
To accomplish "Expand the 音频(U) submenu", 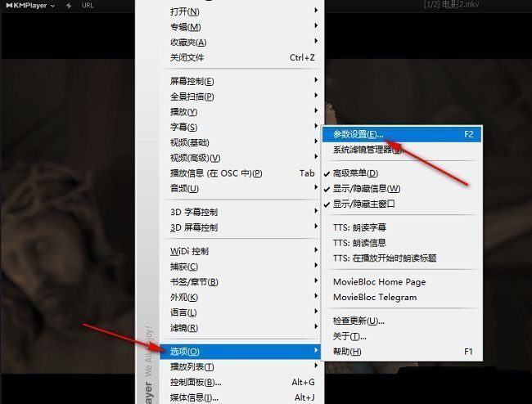I will tap(241, 188).
